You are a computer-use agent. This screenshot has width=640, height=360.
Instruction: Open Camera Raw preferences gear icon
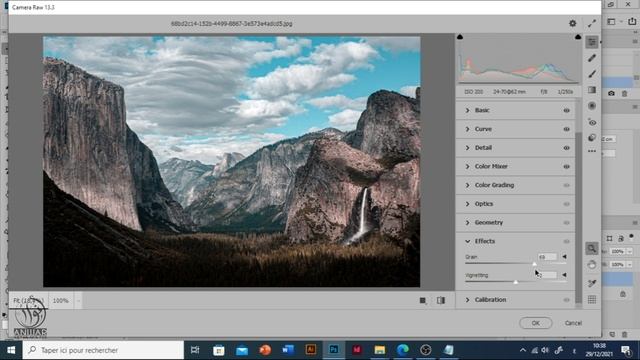[x=573, y=23]
